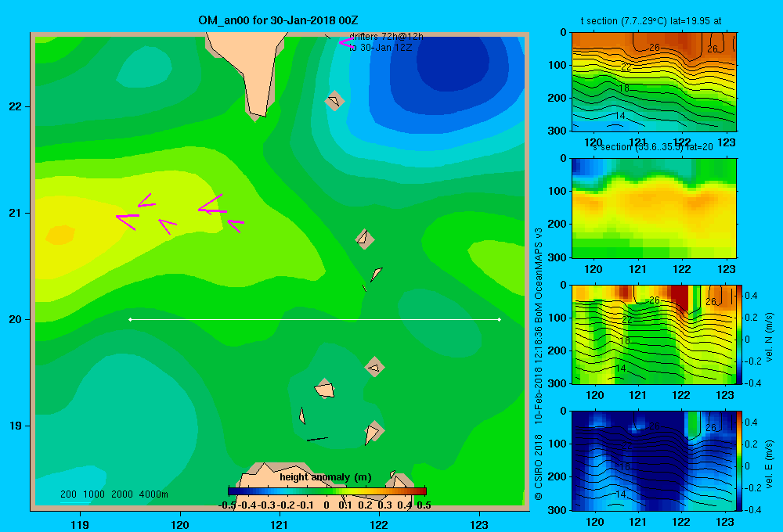
Task: Open the salinity section plot
Action: pyautogui.click(x=654, y=208)
